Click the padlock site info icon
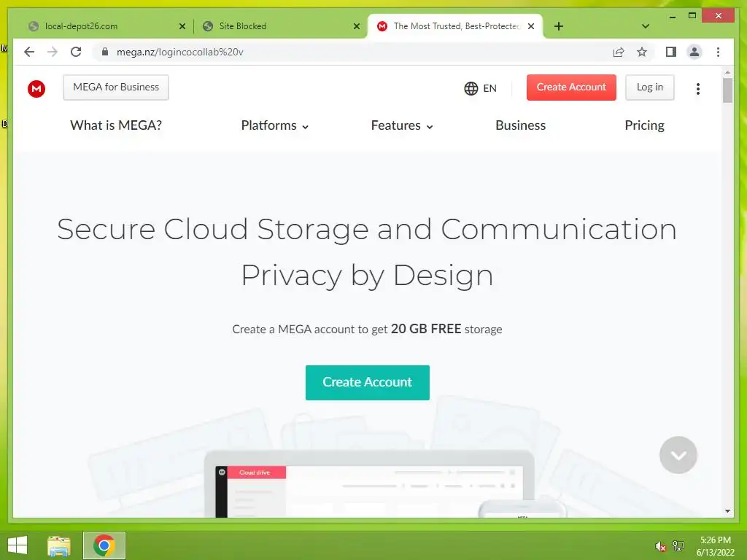This screenshot has width=747, height=560. click(105, 52)
